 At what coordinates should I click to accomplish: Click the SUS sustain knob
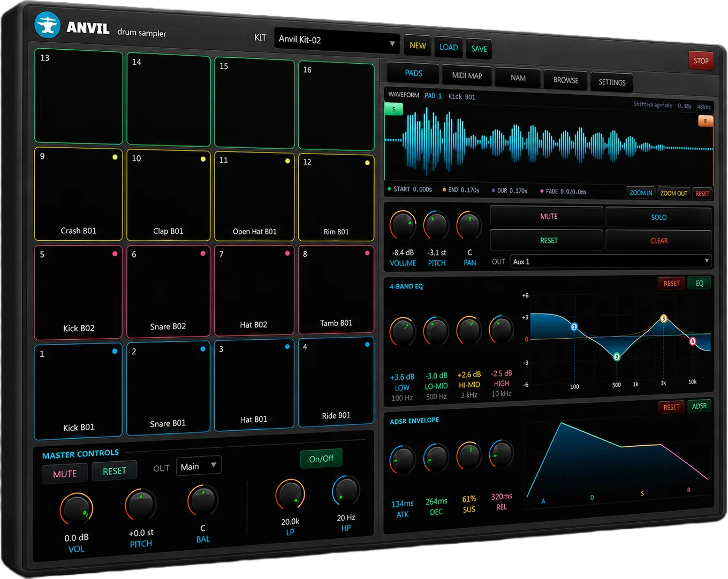469,456
